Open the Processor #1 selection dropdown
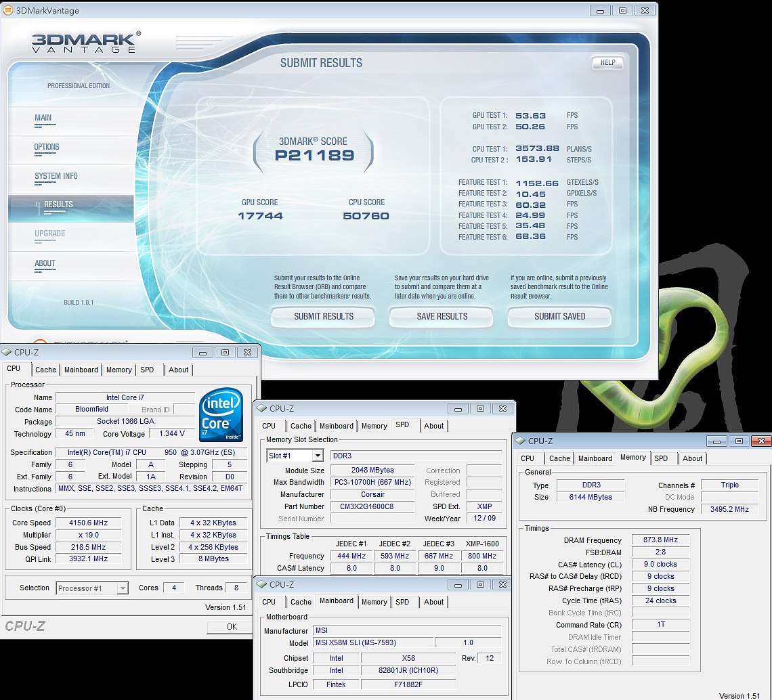 [x=123, y=588]
